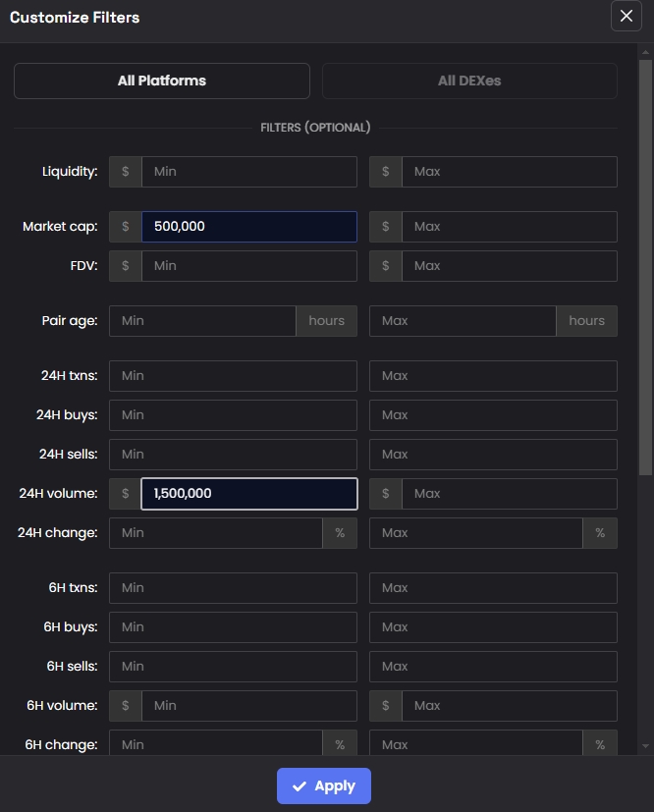The image size is (654, 812).
Task: Click the 6H volume Min field
Action: tap(248, 706)
